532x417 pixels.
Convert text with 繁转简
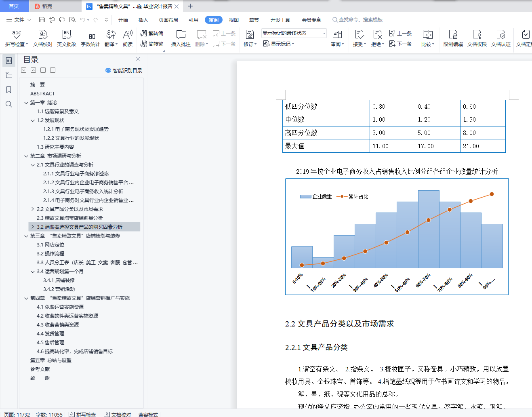click(152, 34)
